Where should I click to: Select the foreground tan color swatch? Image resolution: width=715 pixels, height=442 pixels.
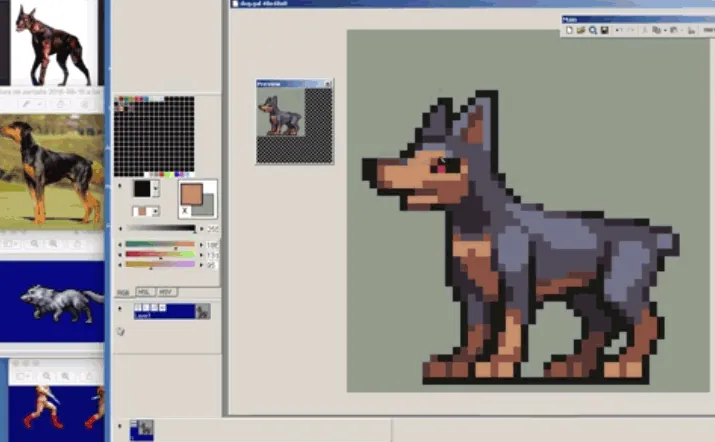point(192,194)
